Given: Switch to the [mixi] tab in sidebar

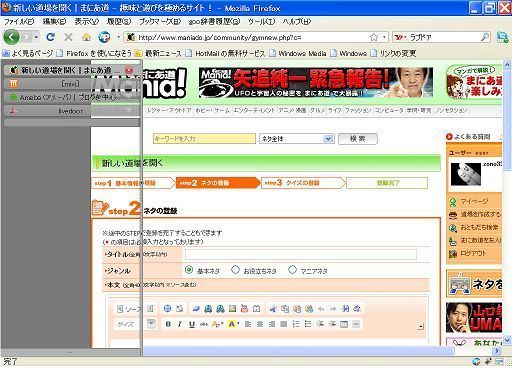Looking at the screenshot, I should 70,84.
